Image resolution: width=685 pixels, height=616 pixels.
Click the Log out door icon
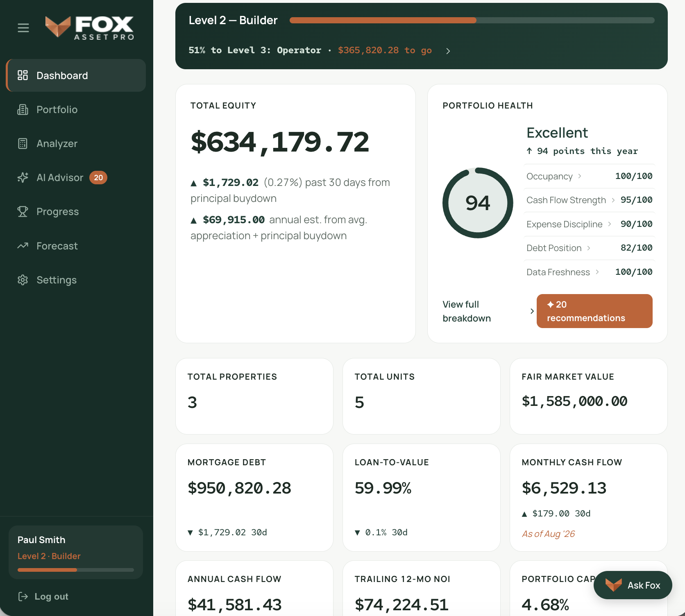pos(23,596)
